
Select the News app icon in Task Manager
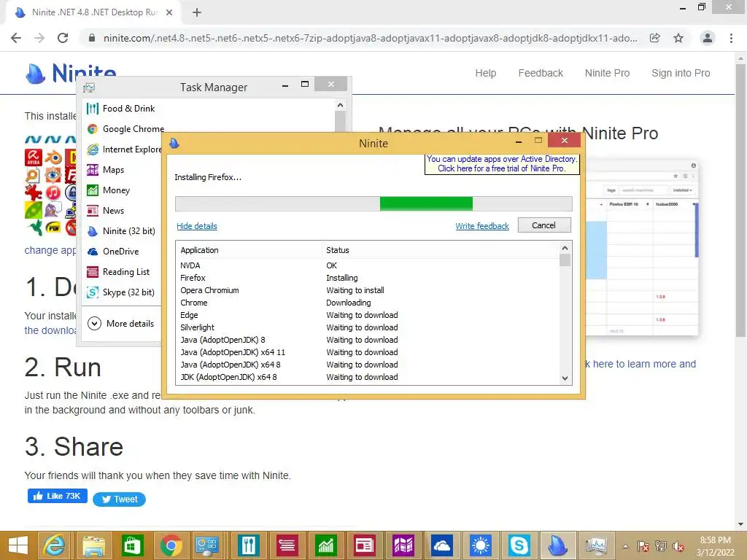(x=93, y=211)
